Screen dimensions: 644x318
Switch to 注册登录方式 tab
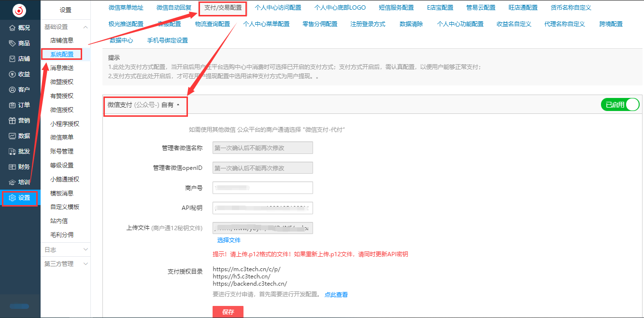click(368, 24)
